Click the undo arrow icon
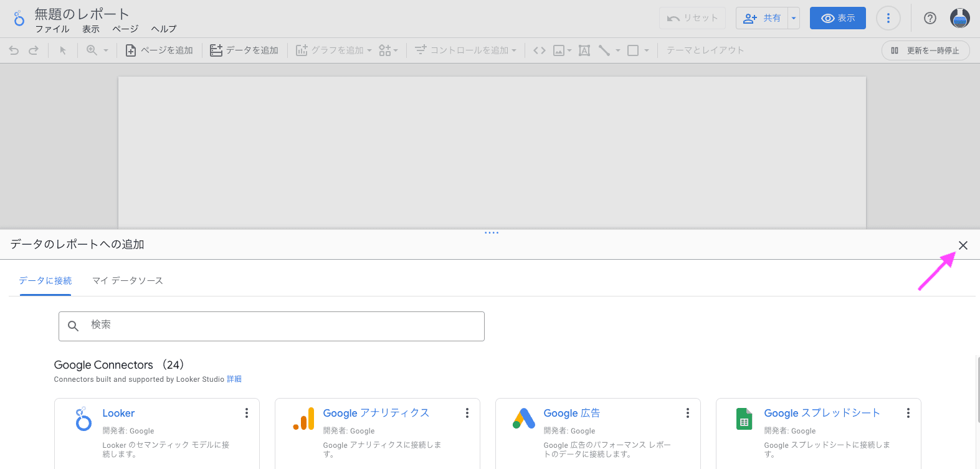Viewport: 980px width, 469px height. pos(14,50)
